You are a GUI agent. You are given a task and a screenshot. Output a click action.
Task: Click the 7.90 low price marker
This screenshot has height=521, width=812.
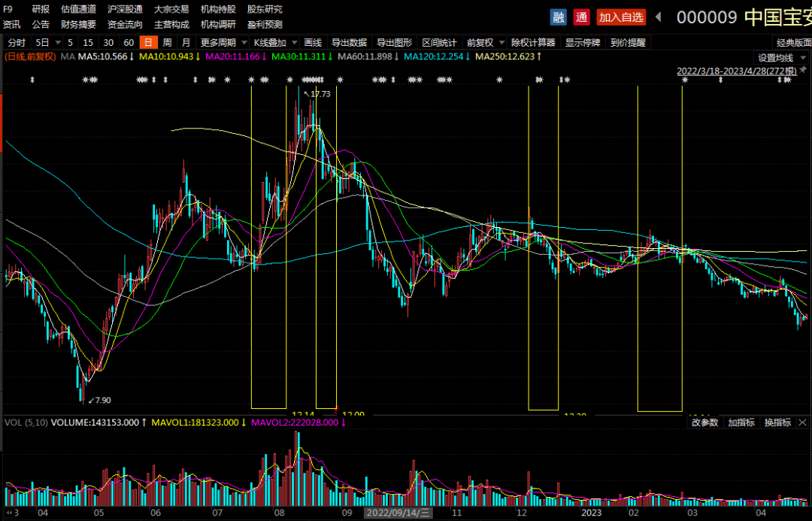pyautogui.click(x=100, y=400)
